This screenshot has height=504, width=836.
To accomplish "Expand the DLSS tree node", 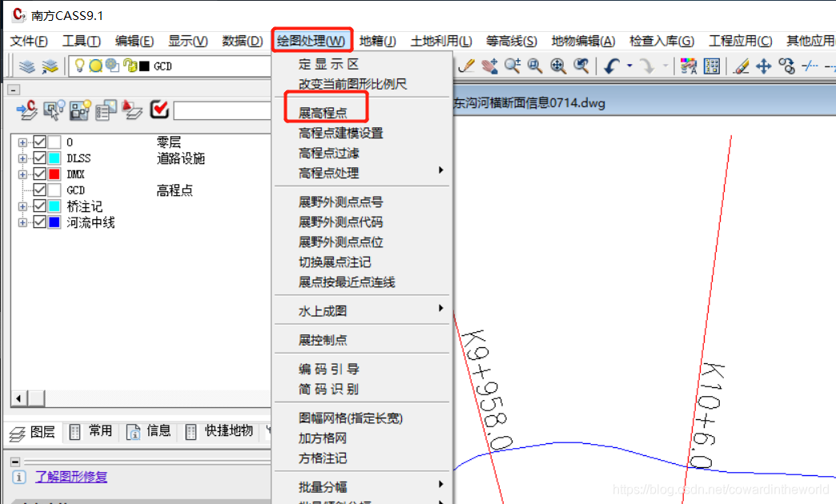I will click(22, 158).
